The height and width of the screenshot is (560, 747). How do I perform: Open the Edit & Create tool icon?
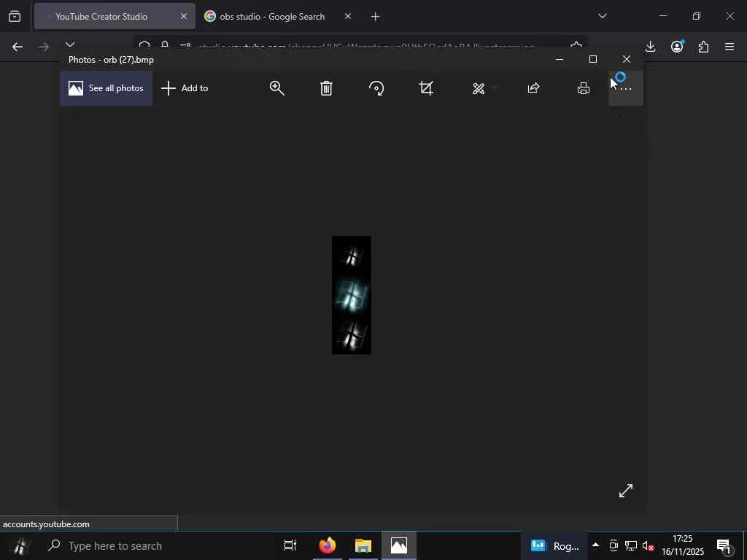pyautogui.click(x=479, y=88)
